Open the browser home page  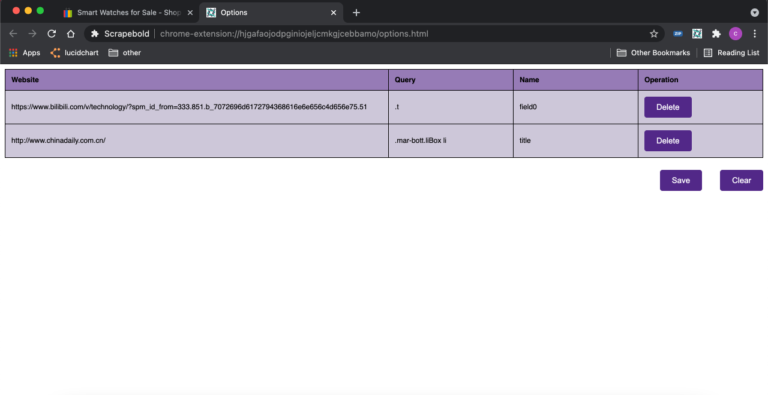coord(71,34)
